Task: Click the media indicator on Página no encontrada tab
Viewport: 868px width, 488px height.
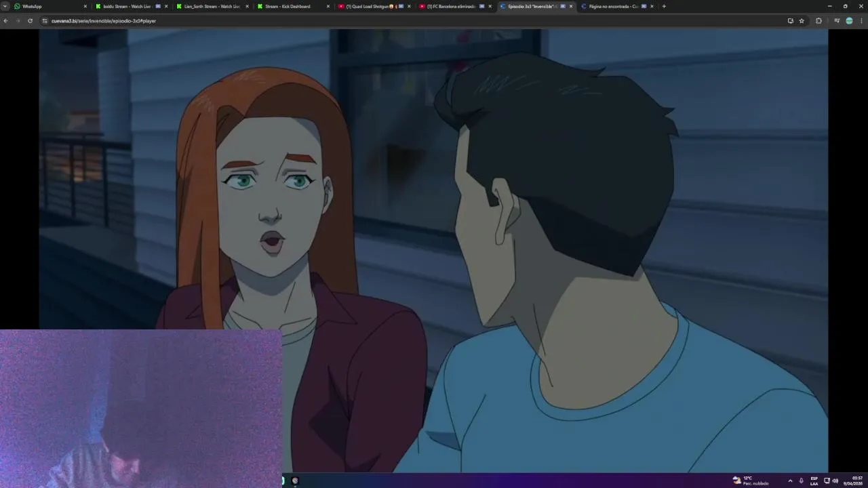Action: [644, 6]
